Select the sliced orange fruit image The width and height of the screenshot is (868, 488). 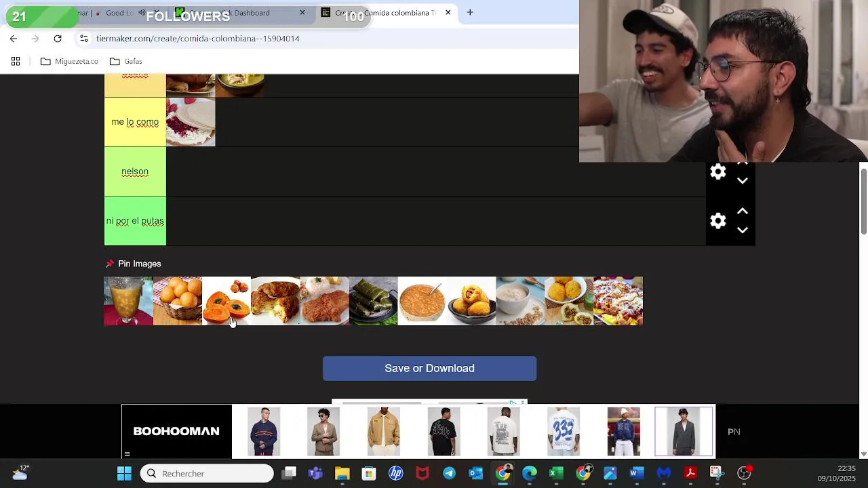(226, 301)
